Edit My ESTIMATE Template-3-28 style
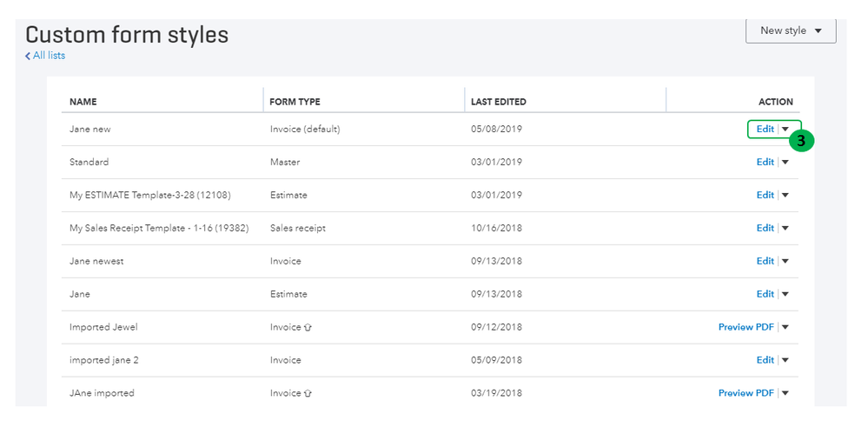868x441 pixels. pos(765,195)
